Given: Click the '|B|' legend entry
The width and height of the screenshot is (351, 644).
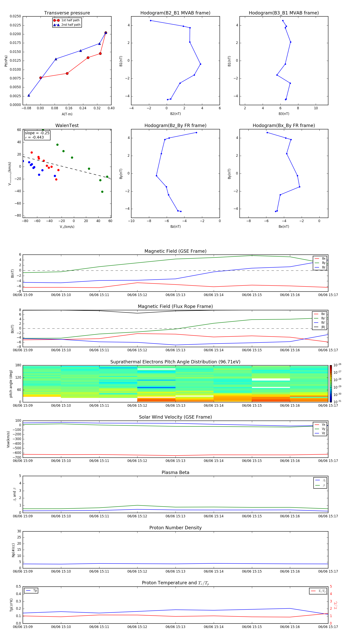Looking at the screenshot, I should click(x=320, y=327).
